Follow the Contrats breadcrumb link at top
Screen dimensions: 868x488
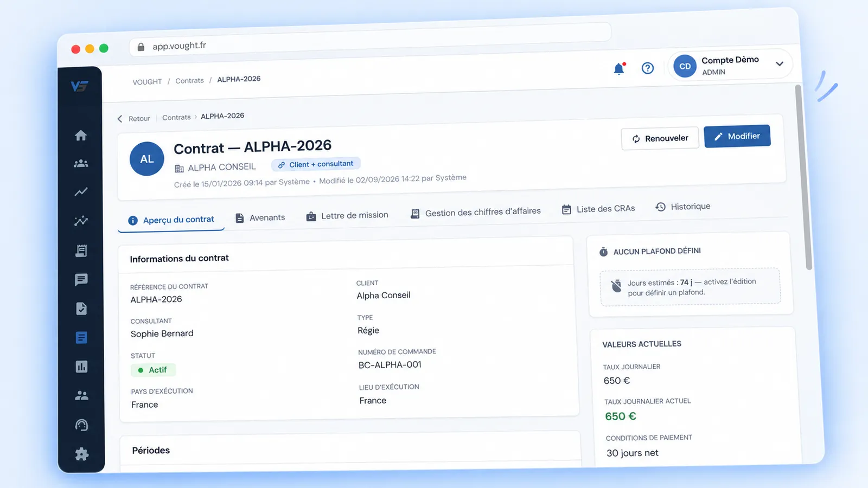pos(189,81)
